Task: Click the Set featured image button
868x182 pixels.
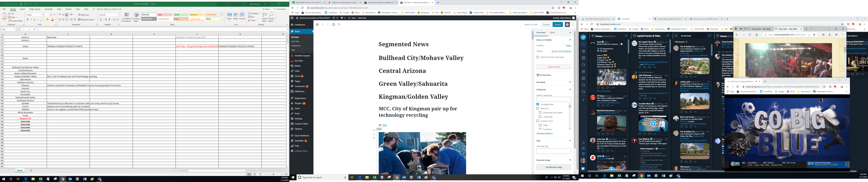Action: pos(554,167)
